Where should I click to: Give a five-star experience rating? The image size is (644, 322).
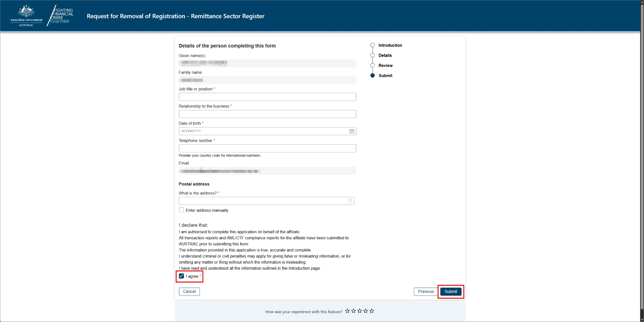[372, 311]
